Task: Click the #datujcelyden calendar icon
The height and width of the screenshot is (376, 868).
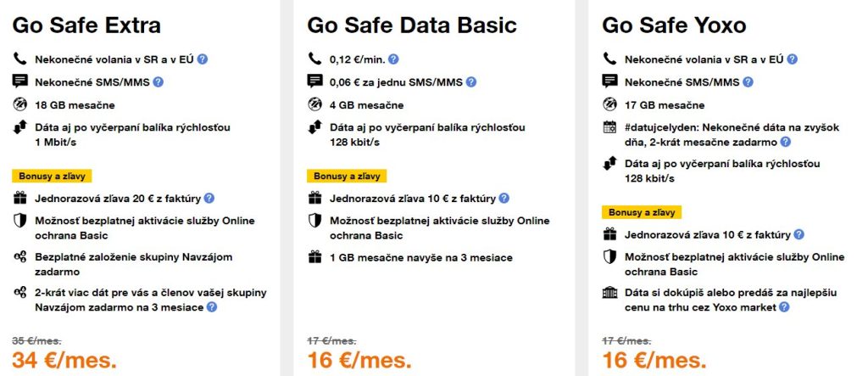Action: [609, 128]
